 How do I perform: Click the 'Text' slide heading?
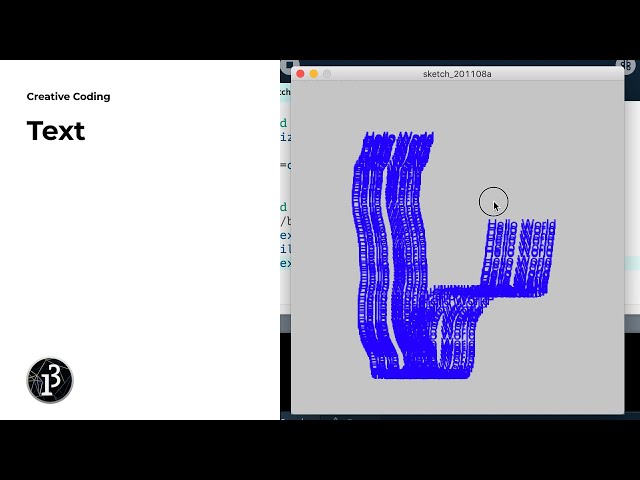[x=56, y=131]
